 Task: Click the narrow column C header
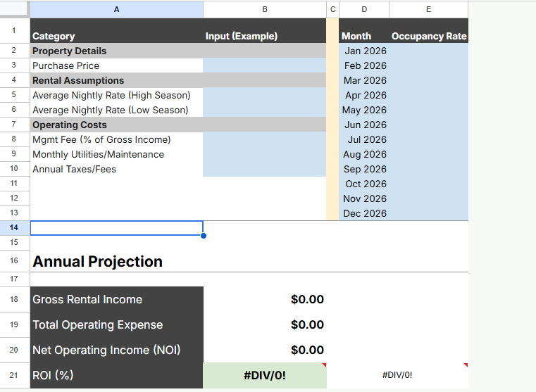point(332,9)
